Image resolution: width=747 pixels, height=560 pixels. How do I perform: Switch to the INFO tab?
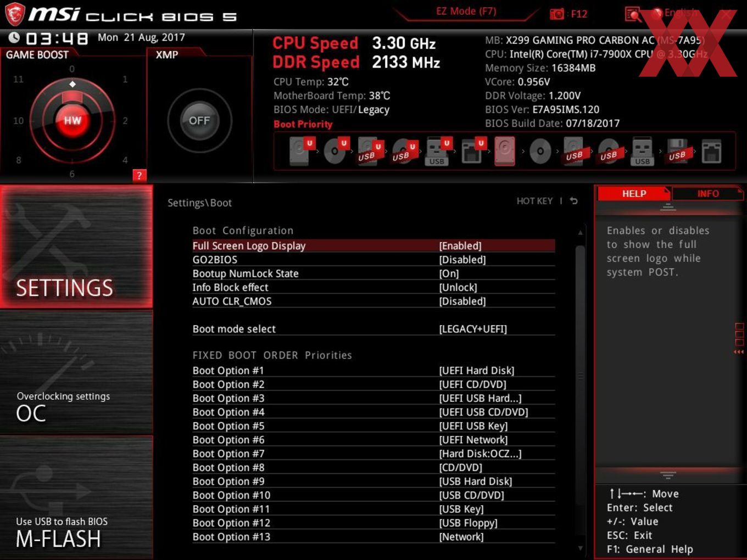click(x=708, y=193)
